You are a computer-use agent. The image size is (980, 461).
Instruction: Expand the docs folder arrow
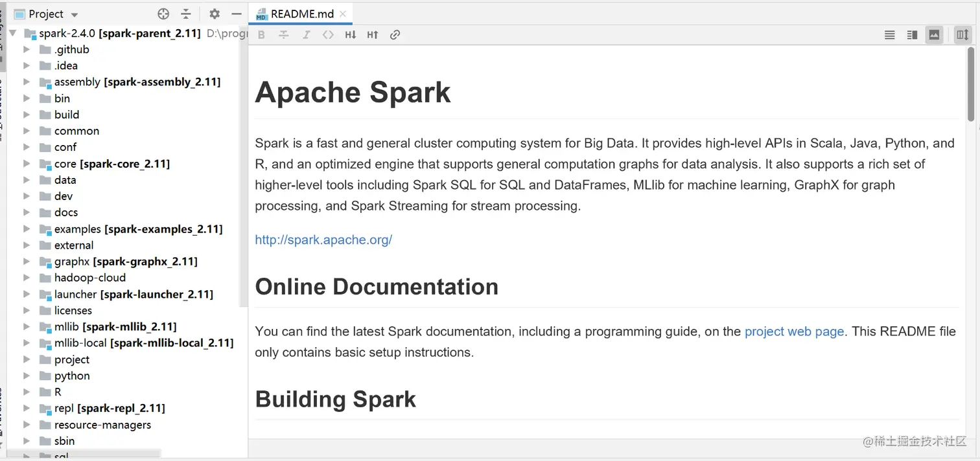[27, 212]
